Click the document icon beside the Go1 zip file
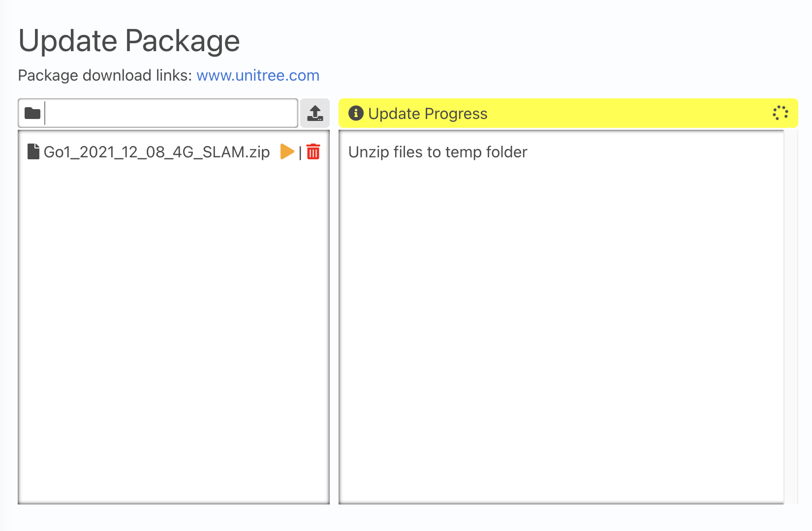The height and width of the screenshot is (531, 812). [33, 151]
